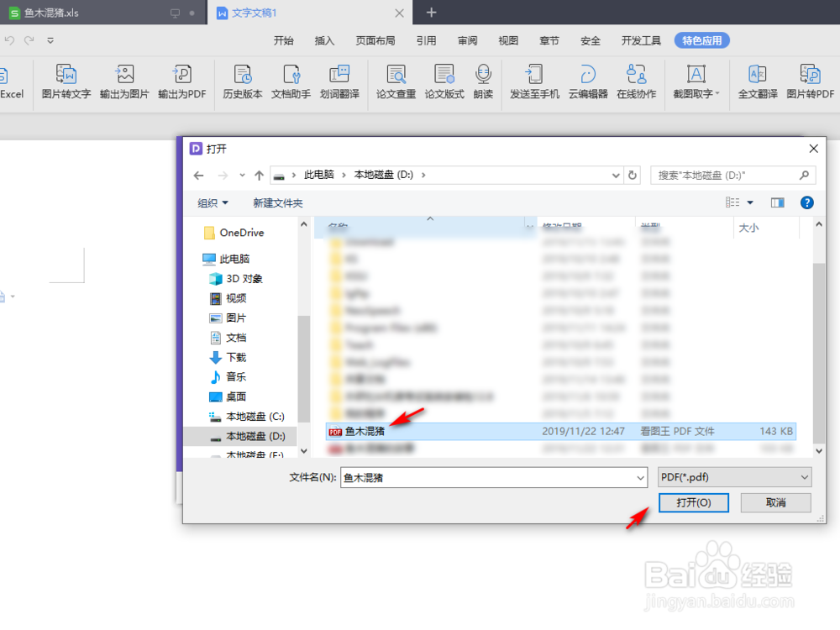Open the 页面布局 tab
This screenshot has height=630, width=840.
pyautogui.click(x=375, y=40)
